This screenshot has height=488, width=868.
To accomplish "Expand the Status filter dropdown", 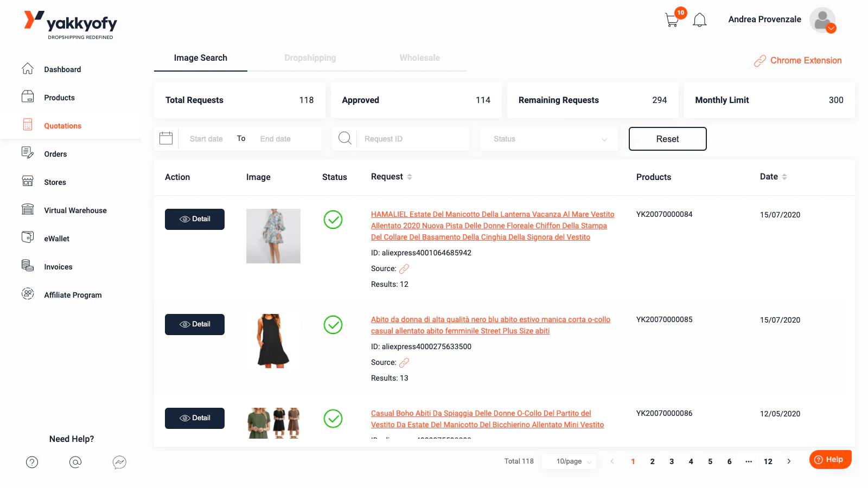I will [x=549, y=139].
